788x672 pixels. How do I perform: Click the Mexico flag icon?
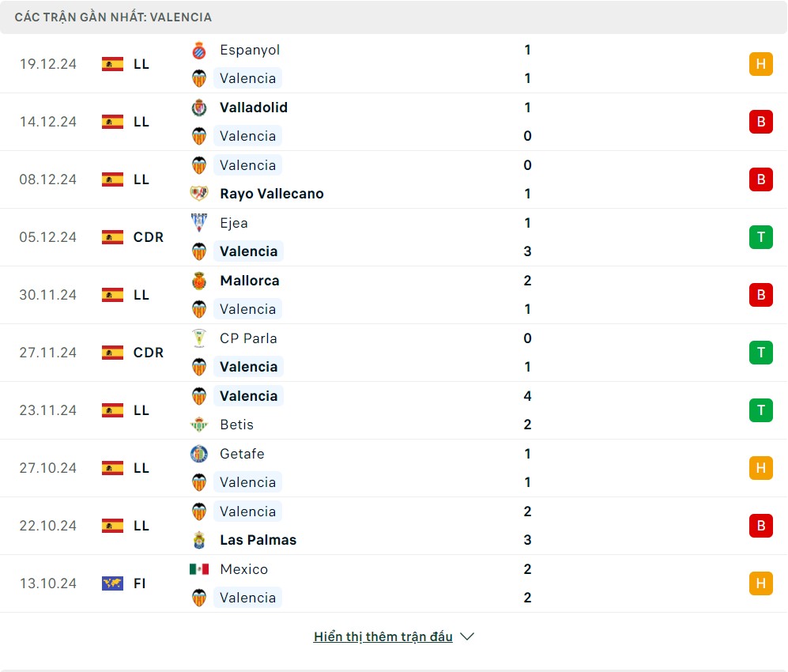point(199,569)
